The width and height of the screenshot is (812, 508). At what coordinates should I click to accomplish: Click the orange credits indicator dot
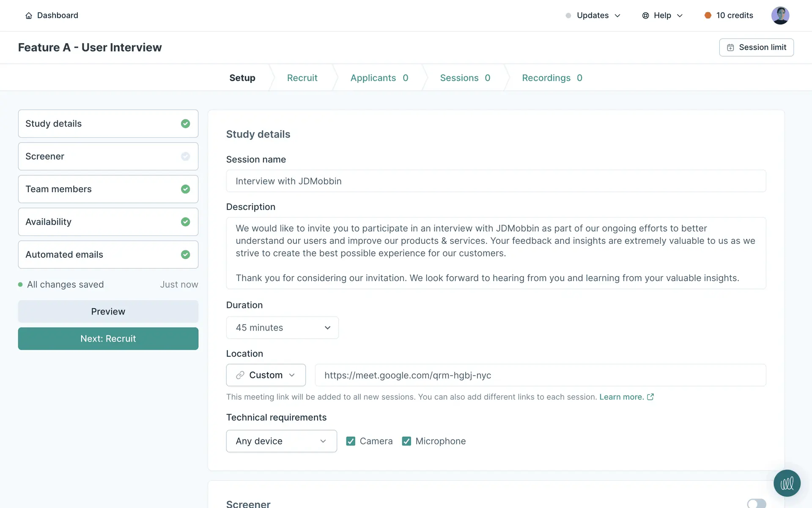click(x=708, y=16)
